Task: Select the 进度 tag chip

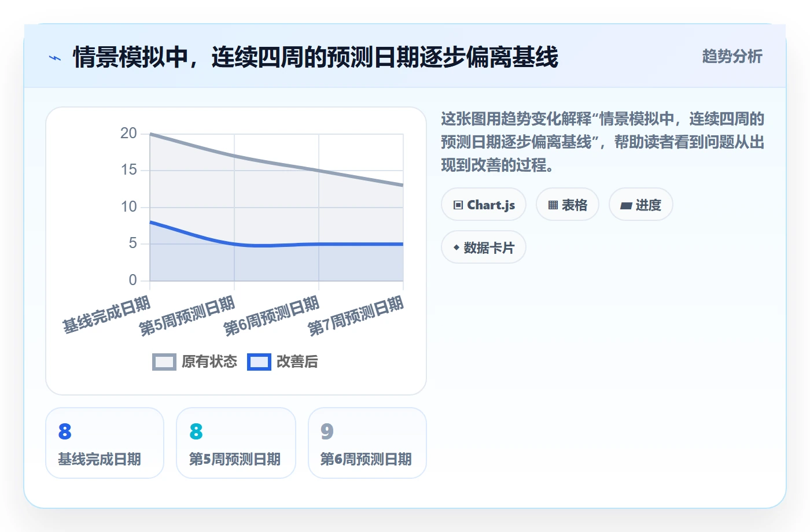Action: [x=641, y=205]
